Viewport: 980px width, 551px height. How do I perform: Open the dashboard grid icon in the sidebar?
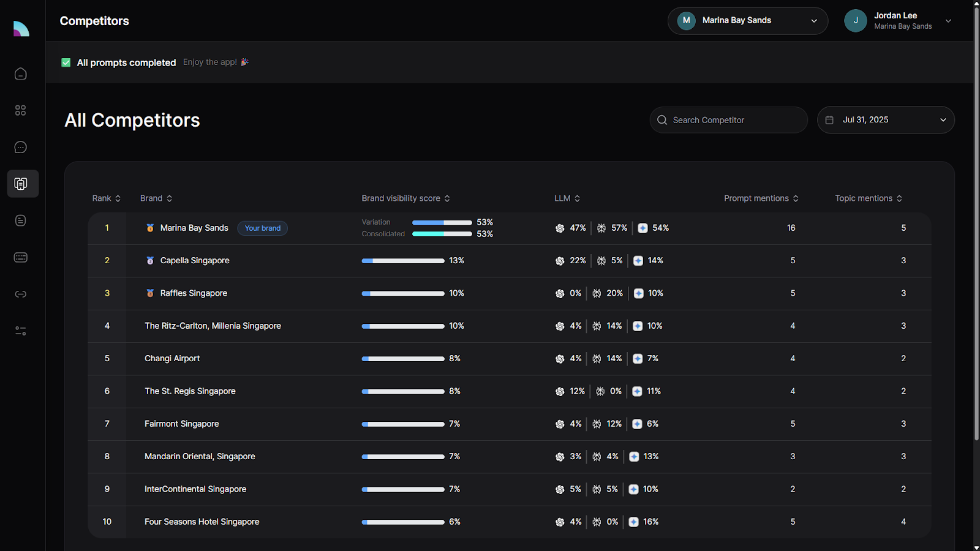[21, 110]
